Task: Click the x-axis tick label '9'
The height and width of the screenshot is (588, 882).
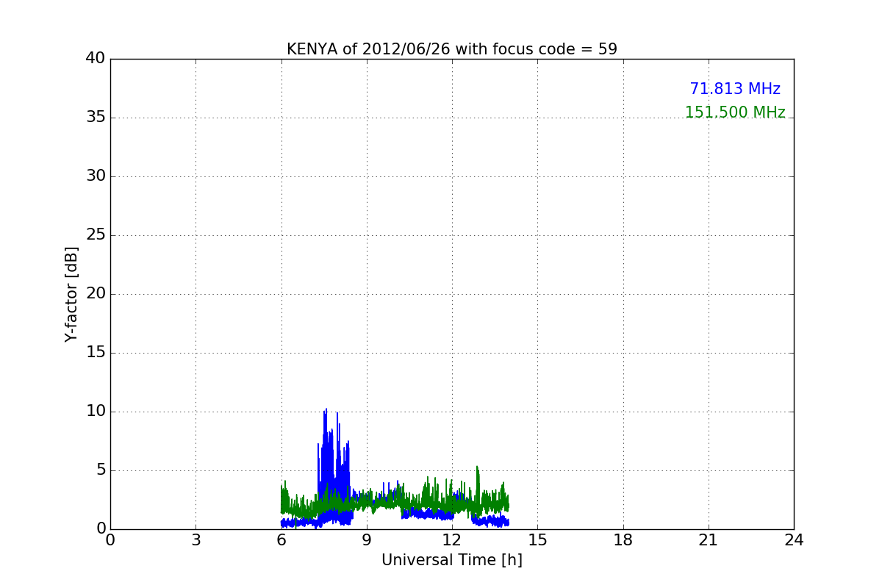Action: point(367,540)
